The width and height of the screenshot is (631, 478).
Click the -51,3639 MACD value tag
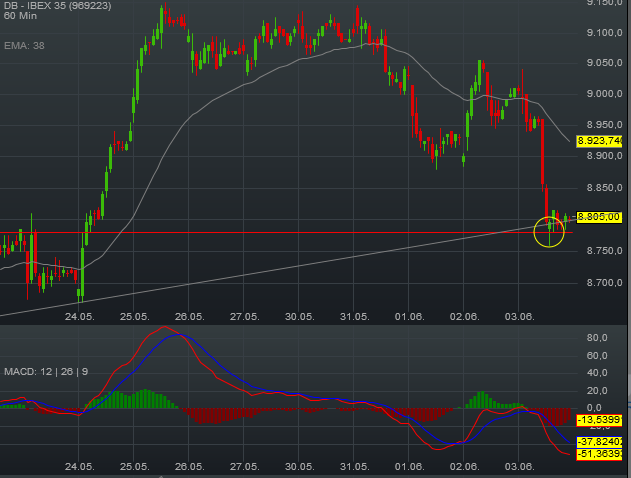click(x=600, y=453)
